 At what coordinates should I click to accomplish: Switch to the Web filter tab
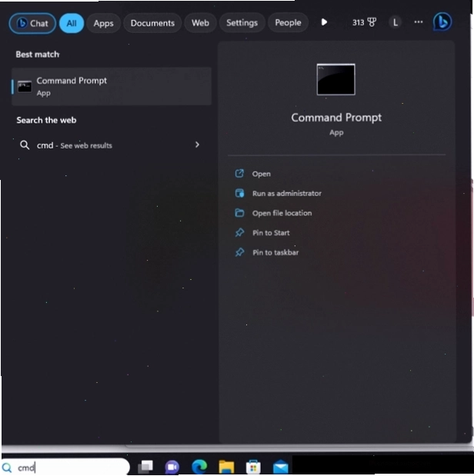[x=200, y=23]
